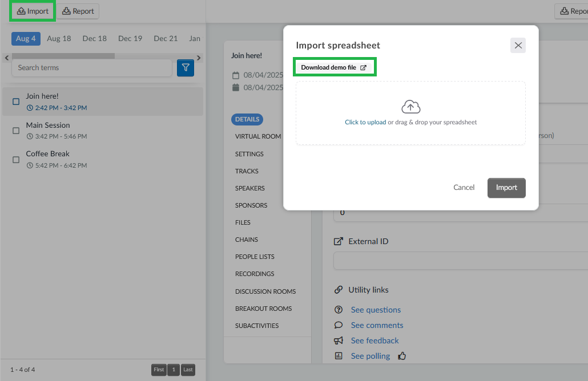Click the external link icon on Download demo file

click(363, 68)
